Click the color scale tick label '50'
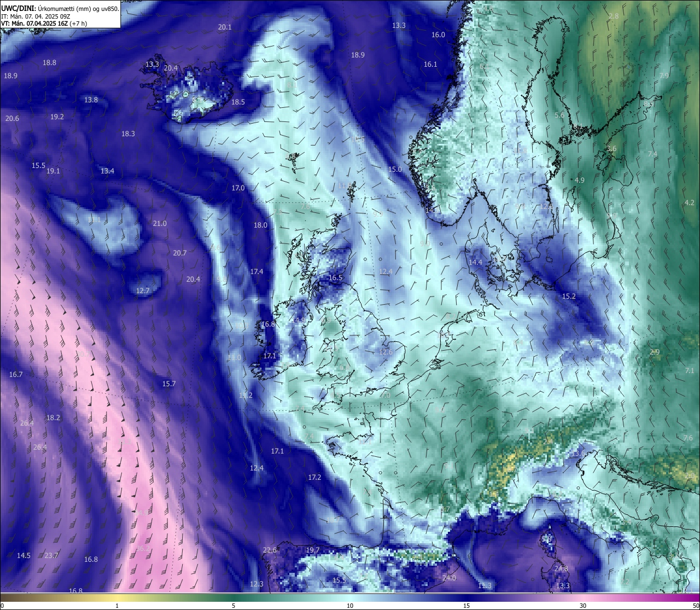This screenshot has height=610, width=700. [x=696, y=606]
